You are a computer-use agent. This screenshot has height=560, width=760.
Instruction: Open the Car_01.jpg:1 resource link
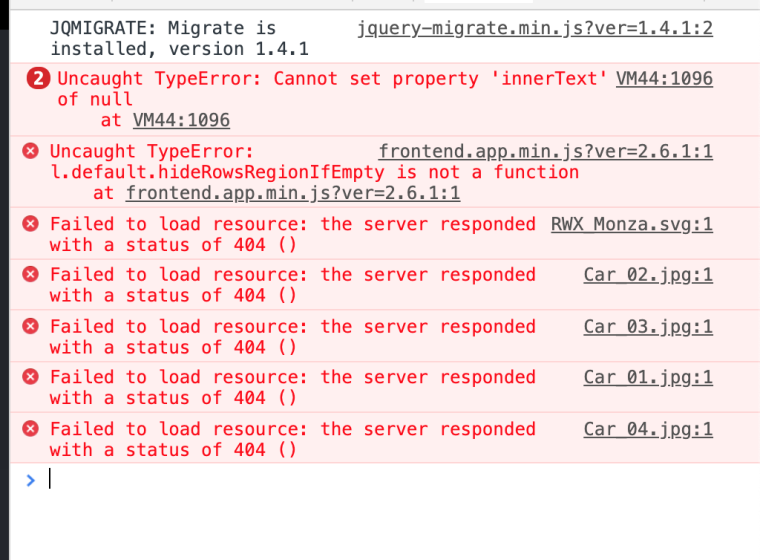point(648,378)
